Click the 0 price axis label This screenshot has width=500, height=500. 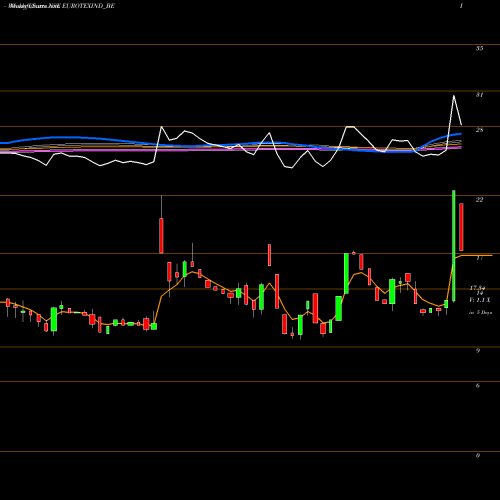coord(478,455)
